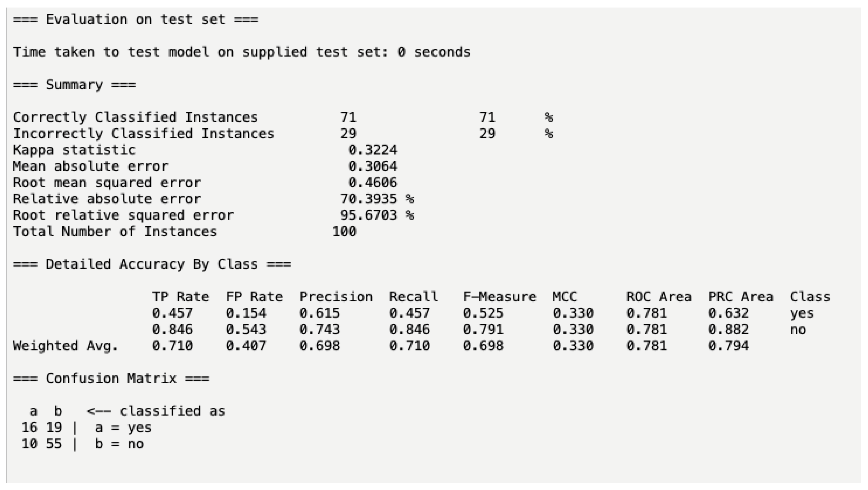Click the 'Evaluation on test set' heading
Screen dimensions: 868x490
[x=135, y=20]
